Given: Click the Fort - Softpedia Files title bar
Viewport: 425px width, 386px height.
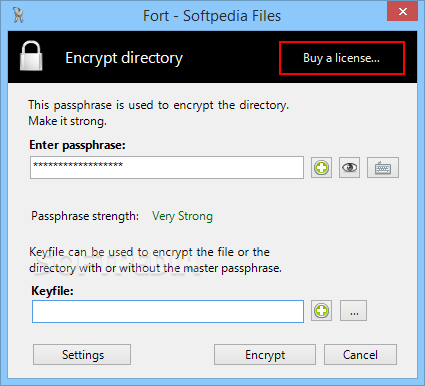Looking at the screenshot, I should (212, 16).
